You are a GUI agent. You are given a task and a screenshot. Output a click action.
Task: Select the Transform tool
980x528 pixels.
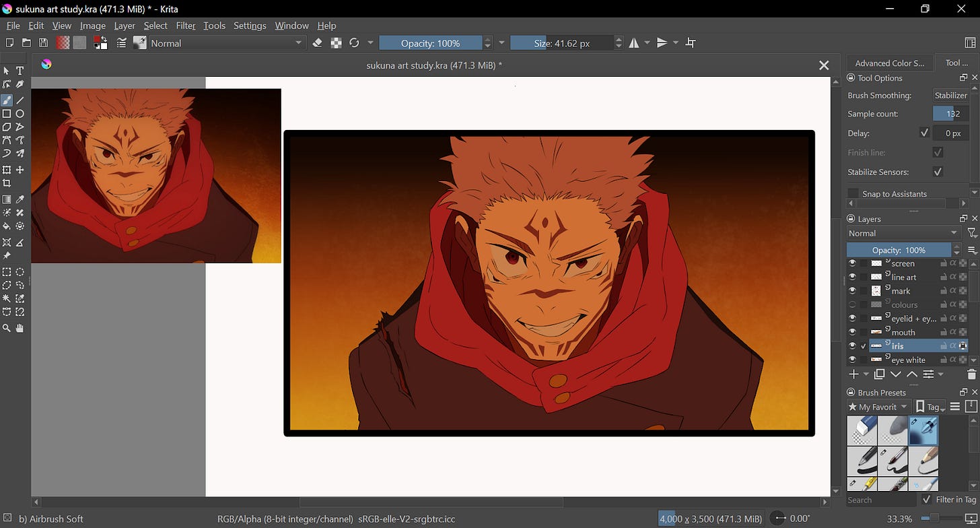7,170
